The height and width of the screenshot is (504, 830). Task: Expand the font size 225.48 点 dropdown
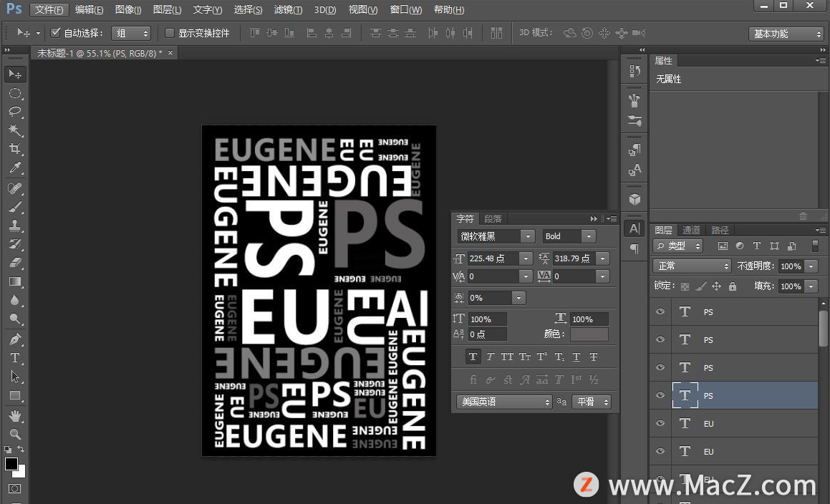point(526,258)
